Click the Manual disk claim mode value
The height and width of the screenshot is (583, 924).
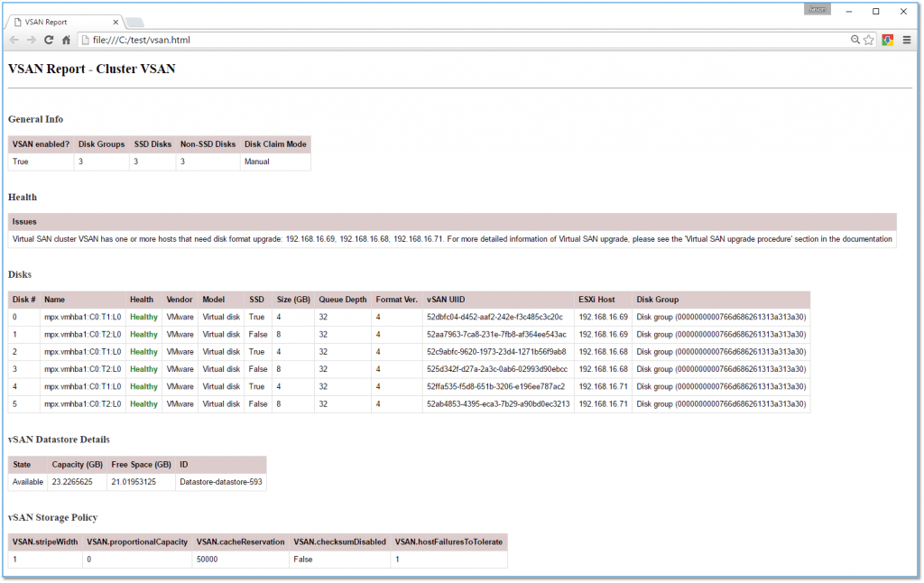pyautogui.click(x=257, y=162)
